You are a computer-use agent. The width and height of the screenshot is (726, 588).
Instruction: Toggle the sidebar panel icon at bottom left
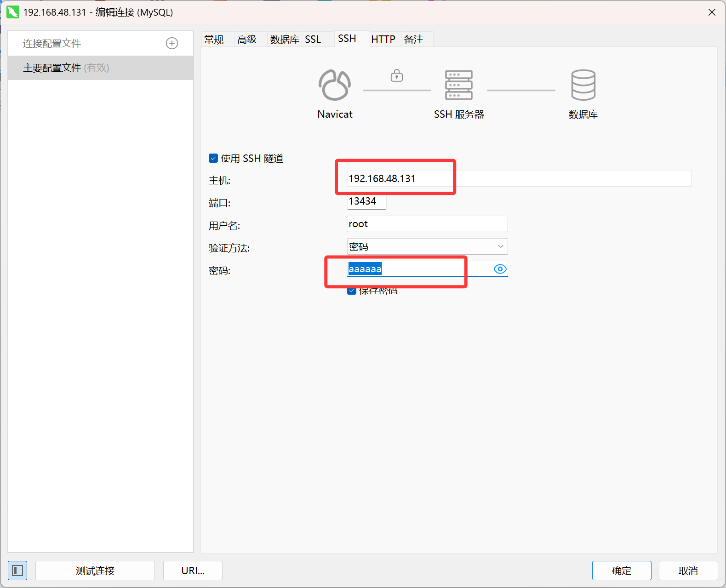coord(17,571)
